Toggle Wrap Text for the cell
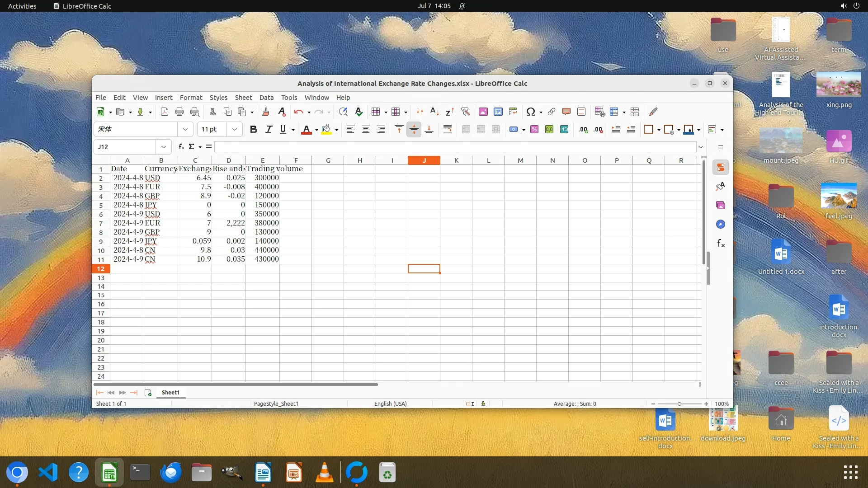Screen dimensions: 868x488 tap(448, 130)
